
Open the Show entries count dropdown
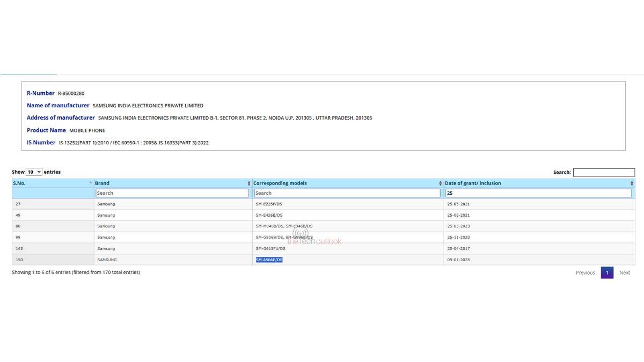click(x=34, y=172)
